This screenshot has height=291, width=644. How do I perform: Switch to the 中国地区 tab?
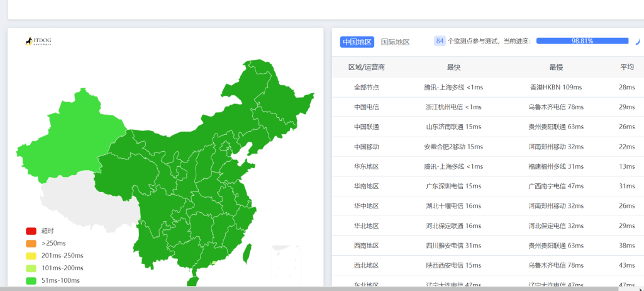[357, 42]
